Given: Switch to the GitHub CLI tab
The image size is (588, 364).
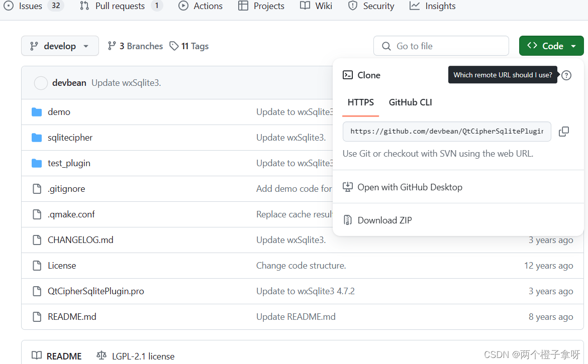Looking at the screenshot, I should tap(410, 102).
